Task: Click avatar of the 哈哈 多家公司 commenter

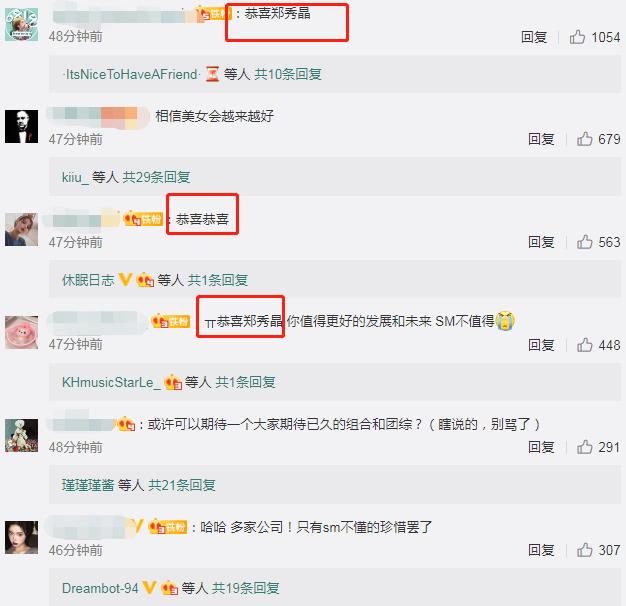Action: coord(22,537)
